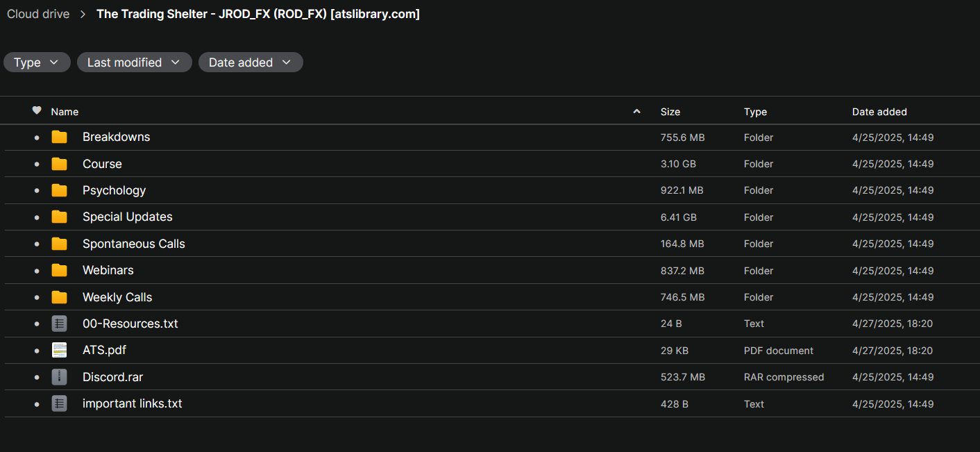Click the important links.txt file icon
This screenshot has width=980, height=452.
click(60, 403)
